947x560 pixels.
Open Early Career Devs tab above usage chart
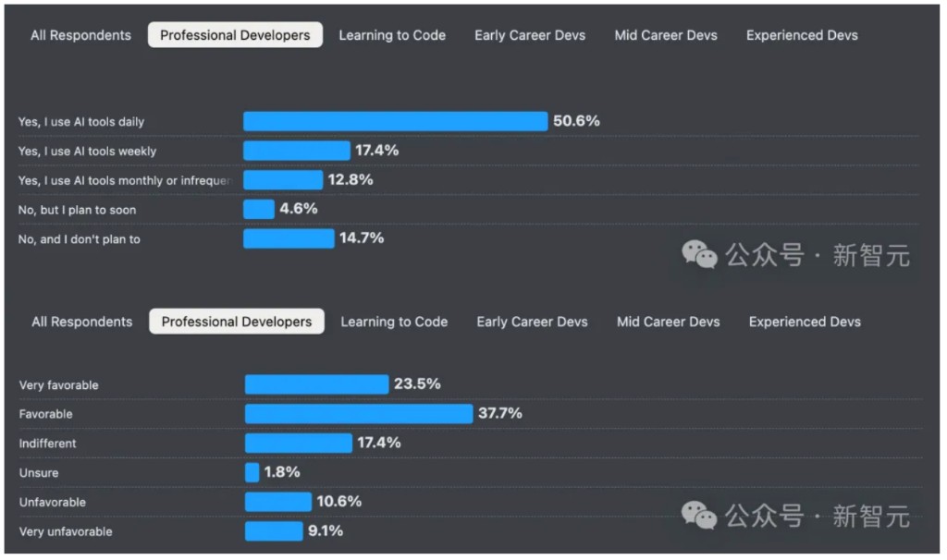530,35
